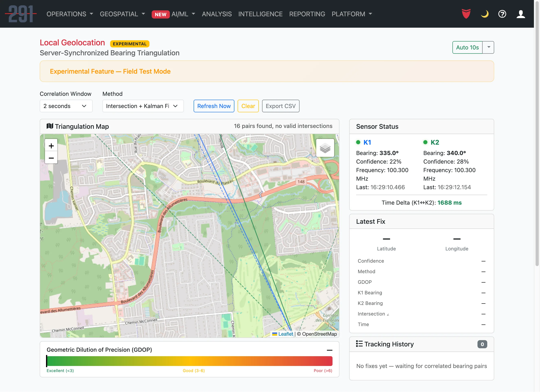Open the map layers control
The image size is (540, 392).
tap(325, 148)
